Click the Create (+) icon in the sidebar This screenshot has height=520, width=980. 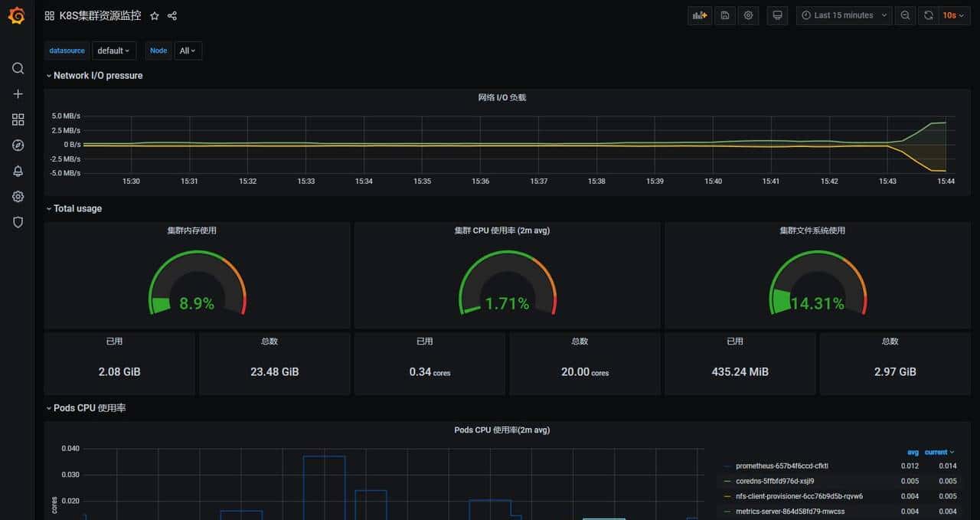[18, 93]
